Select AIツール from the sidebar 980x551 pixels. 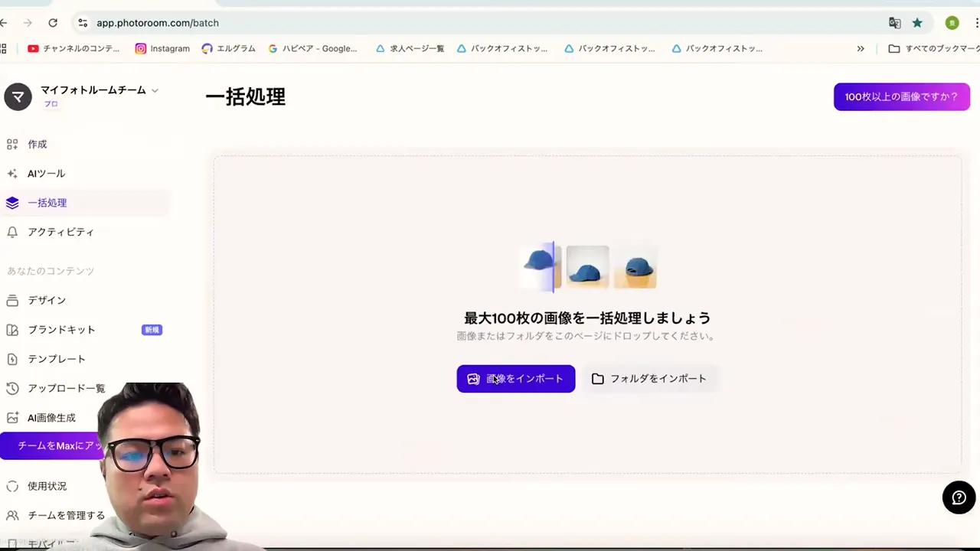click(46, 173)
